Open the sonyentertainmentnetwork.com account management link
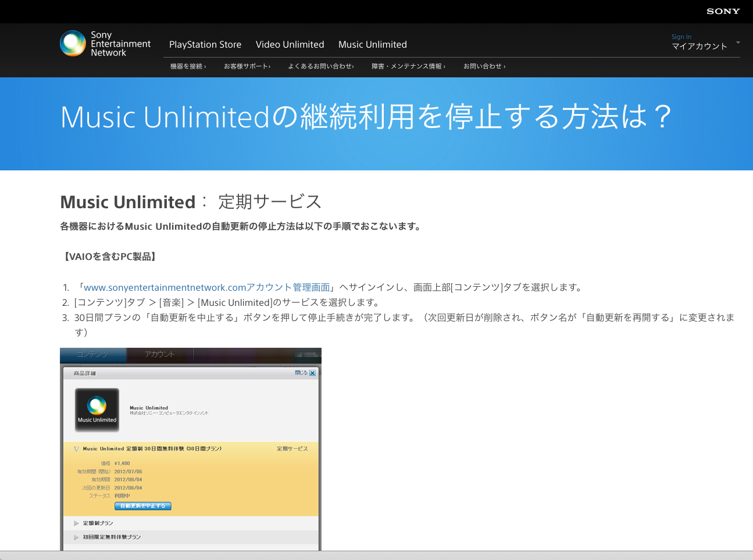The width and height of the screenshot is (753, 560). click(207, 287)
